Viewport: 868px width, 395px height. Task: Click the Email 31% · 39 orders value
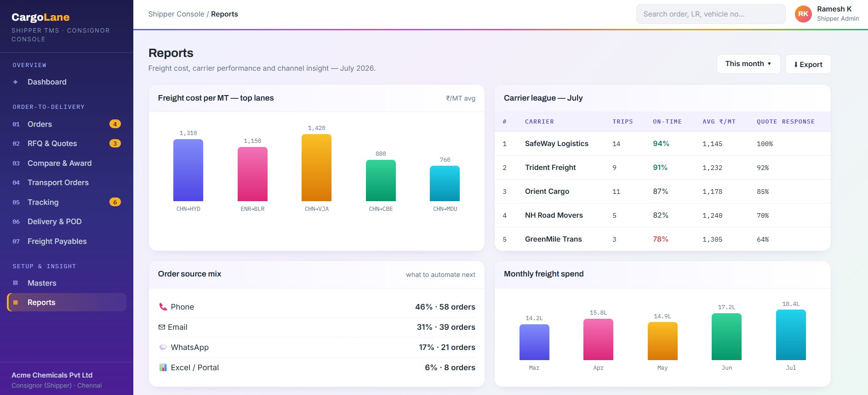[446, 327]
